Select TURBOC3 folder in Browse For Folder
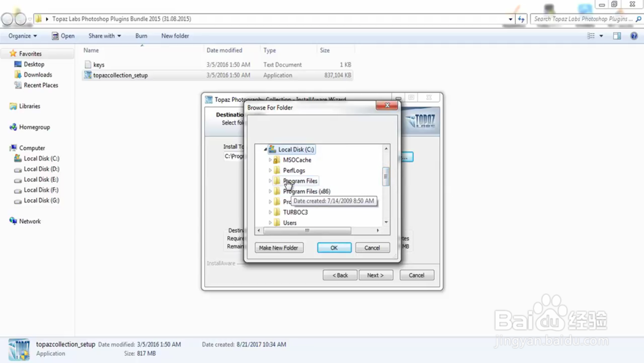The height and width of the screenshot is (363, 644). coord(296,212)
